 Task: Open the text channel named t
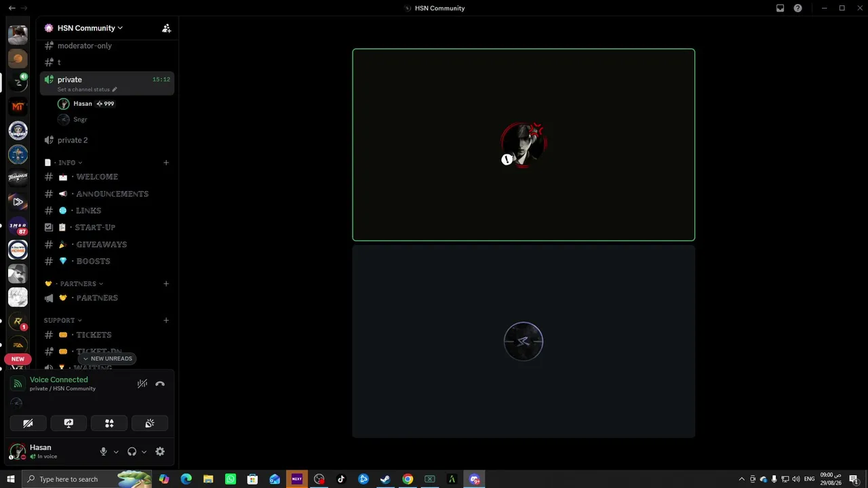point(107,62)
